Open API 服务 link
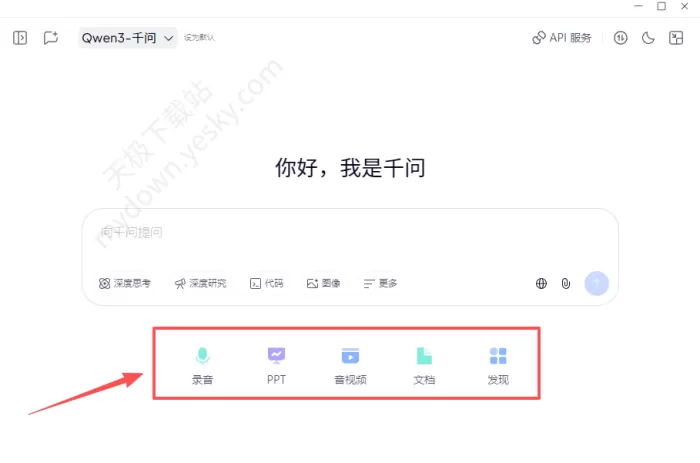The image size is (700, 463). [x=562, y=38]
